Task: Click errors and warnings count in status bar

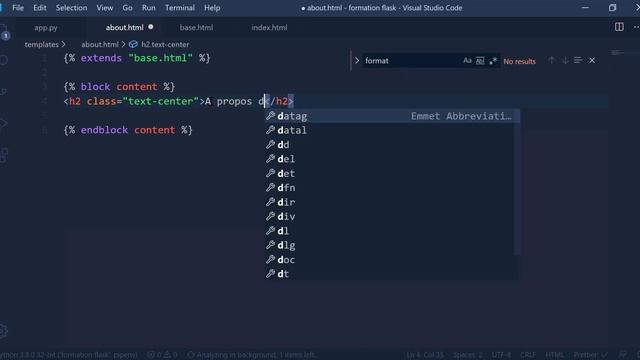Action: [162, 355]
